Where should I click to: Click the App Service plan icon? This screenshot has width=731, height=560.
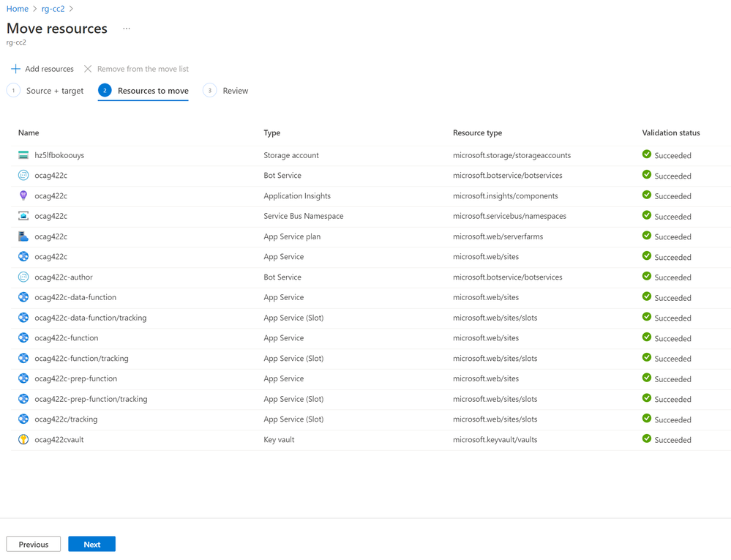[x=23, y=236]
